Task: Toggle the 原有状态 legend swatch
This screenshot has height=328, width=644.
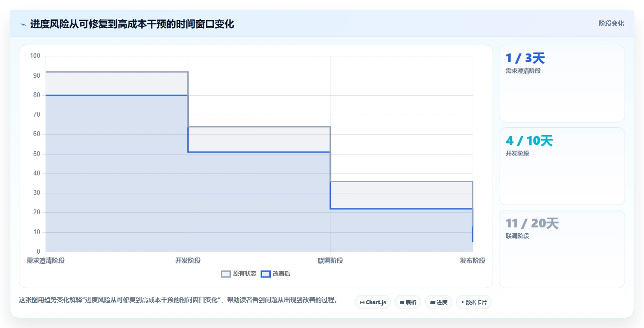Action: (x=226, y=274)
